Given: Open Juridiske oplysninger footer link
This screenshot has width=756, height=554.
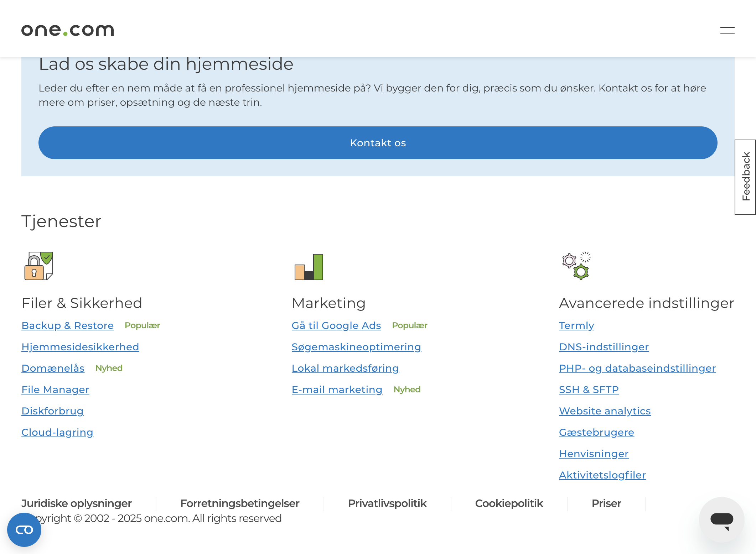Looking at the screenshot, I should click(77, 503).
